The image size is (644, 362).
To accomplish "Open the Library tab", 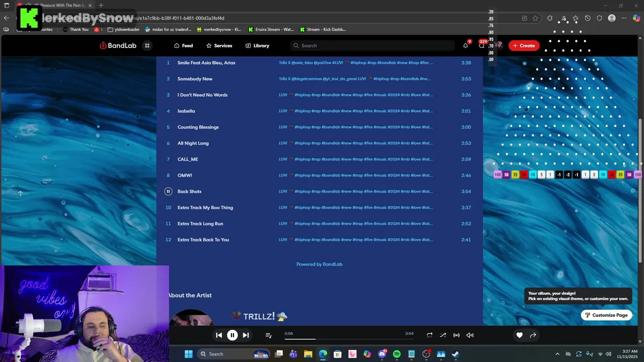I will tap(258, 46).
